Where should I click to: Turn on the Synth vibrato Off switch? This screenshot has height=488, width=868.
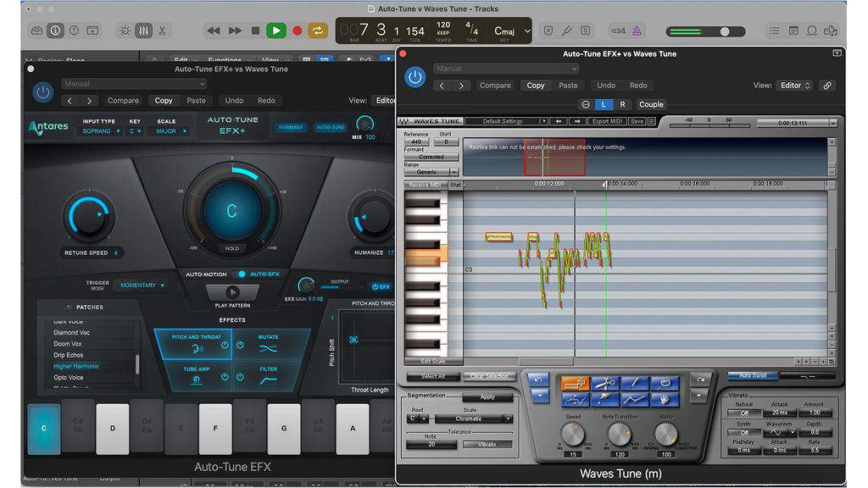tap(744, 432)
